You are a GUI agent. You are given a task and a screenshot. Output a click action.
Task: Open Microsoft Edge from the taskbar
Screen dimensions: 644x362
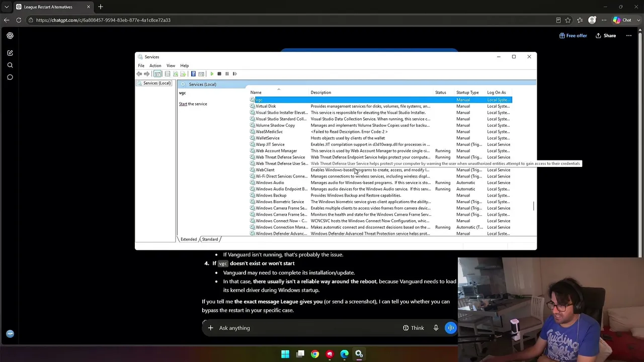pyautogui.click(x=345, y=354)
